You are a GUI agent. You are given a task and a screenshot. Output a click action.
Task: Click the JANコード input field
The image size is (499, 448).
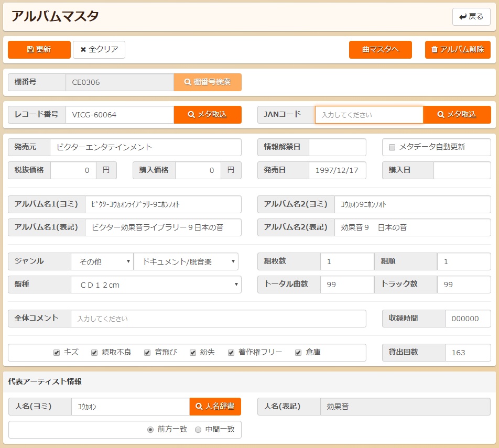(369, 115)
